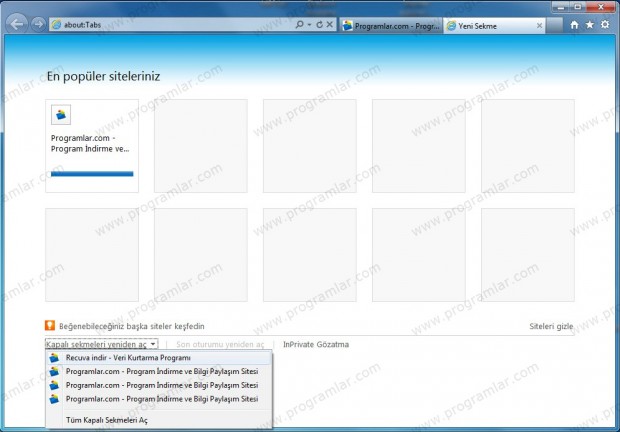This screenshot has width=620, height=432.
Task: Go back with the Back arrow button
Action: point(17,24)
